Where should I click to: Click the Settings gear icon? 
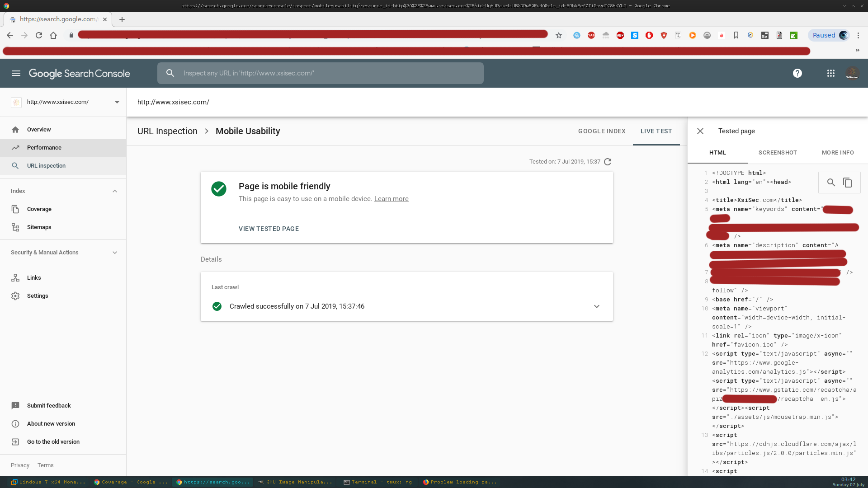point(15,296)
